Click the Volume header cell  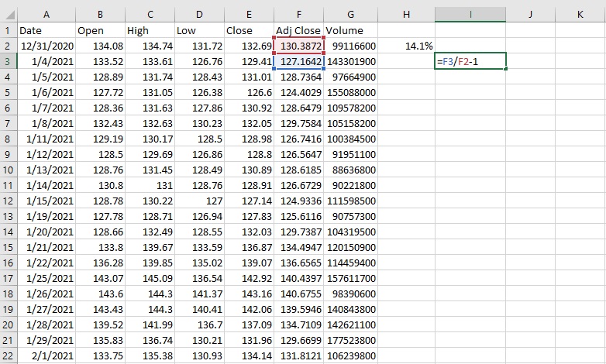(350, 31)
